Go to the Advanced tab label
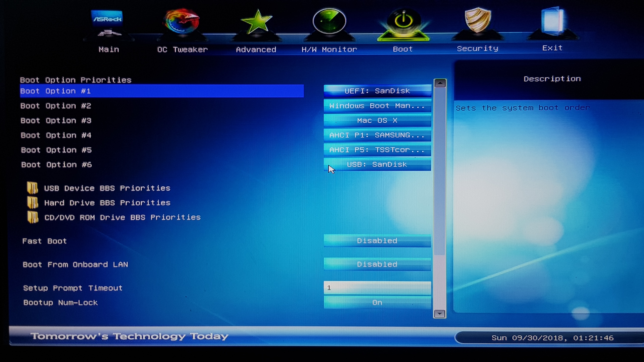The height and width of the screenshot is (362, 644). (256, 50)
